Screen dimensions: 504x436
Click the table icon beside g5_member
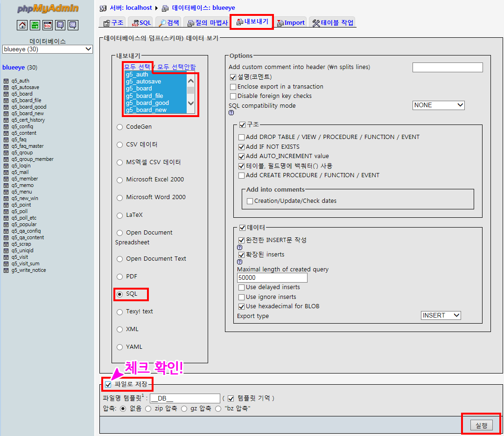coord(6,179)
